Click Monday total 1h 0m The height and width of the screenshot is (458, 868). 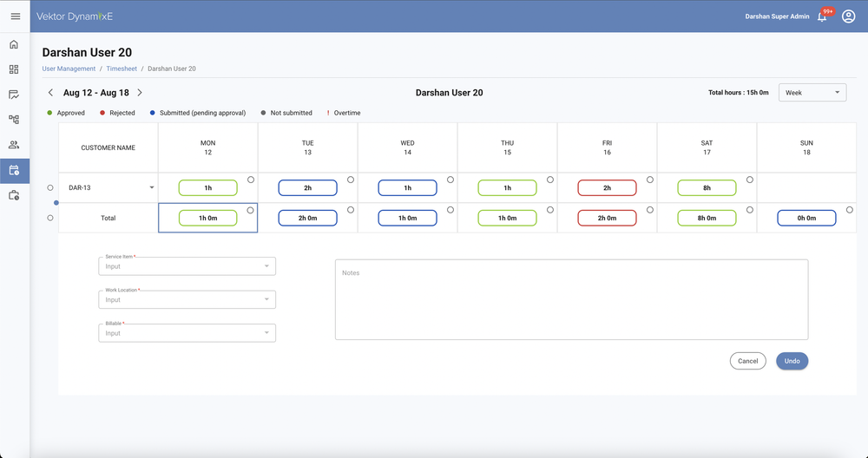click(x=207, y=218)
